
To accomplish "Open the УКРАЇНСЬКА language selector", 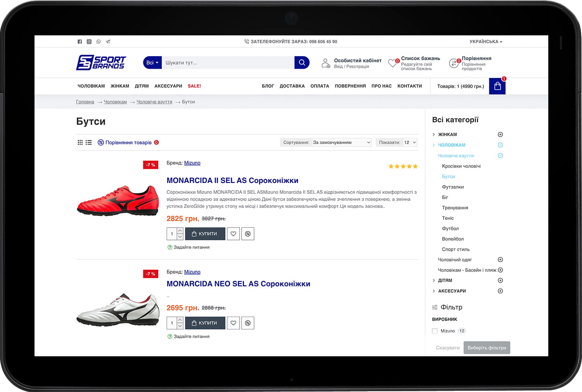I will coord(486,42).
